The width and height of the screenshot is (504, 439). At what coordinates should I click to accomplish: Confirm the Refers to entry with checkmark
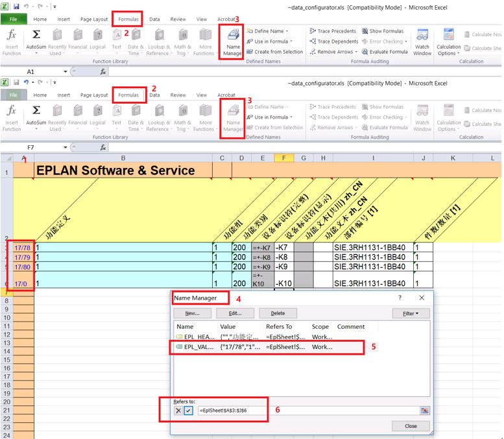click(188, 410)
